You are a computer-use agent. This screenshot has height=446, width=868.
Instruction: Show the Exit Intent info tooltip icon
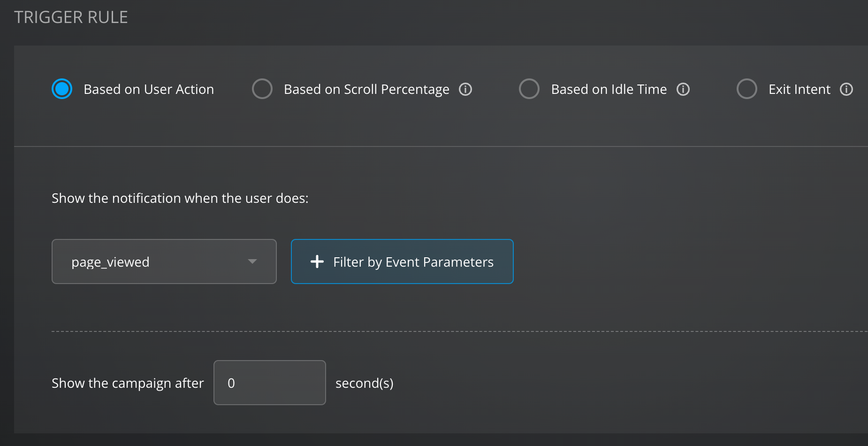[846, 89]
